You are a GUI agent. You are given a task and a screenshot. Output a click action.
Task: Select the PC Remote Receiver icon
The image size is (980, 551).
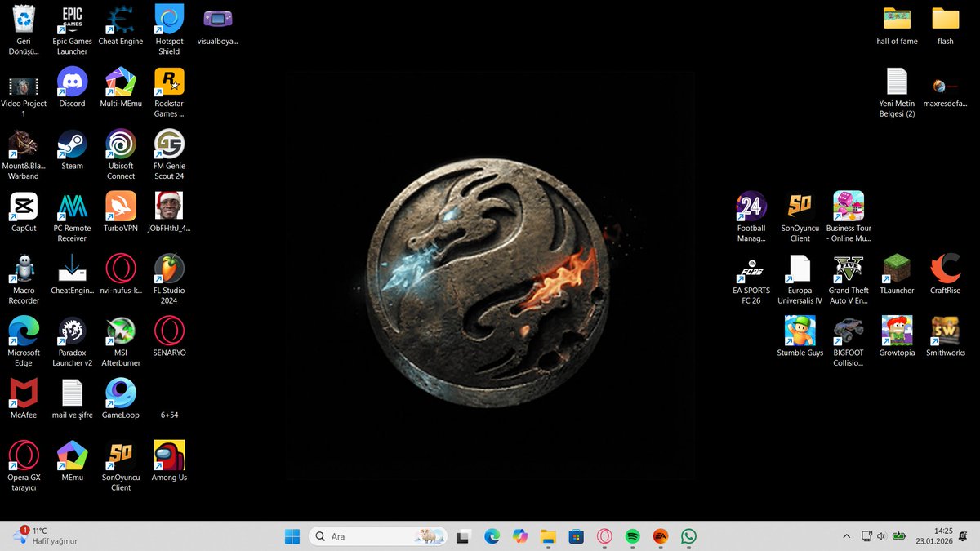72,216
